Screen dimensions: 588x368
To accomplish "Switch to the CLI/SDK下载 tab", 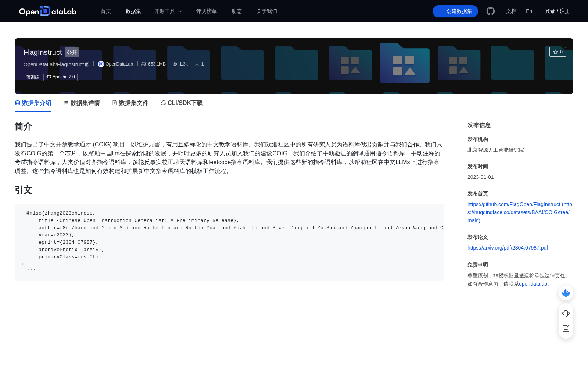I will pos(182,103).
